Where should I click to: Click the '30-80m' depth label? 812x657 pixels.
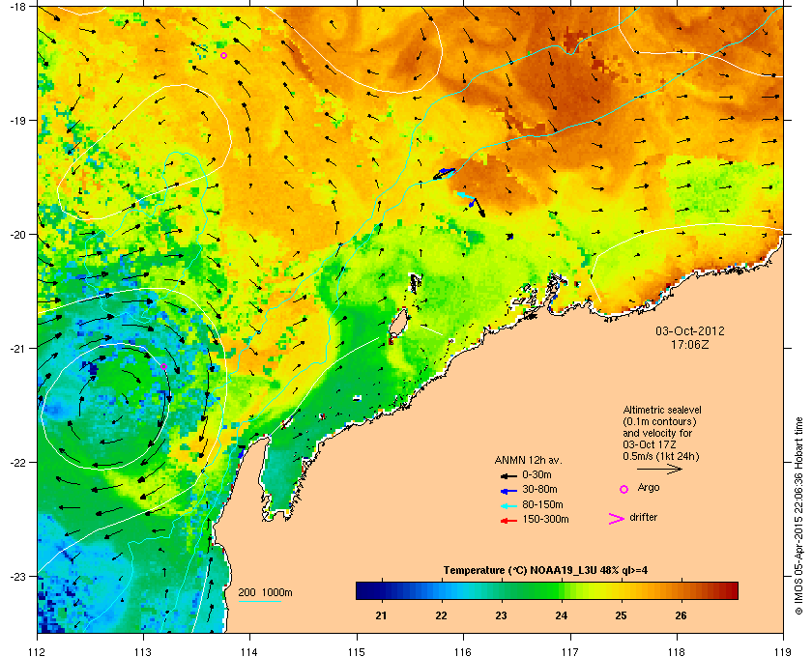(x=539, y=489)
